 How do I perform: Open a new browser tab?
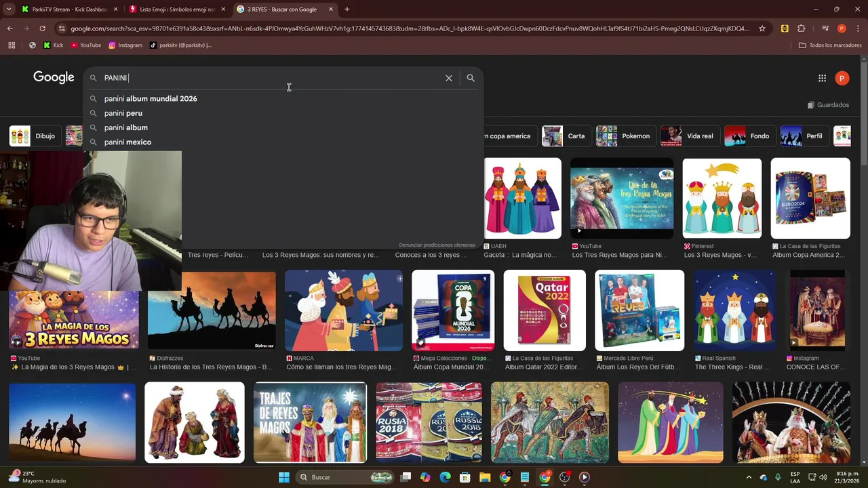[347, 9]
